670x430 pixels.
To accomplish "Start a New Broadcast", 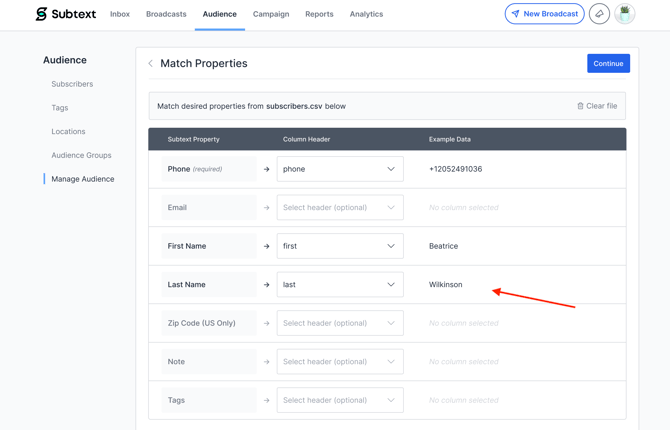I will tap(545, 14).
